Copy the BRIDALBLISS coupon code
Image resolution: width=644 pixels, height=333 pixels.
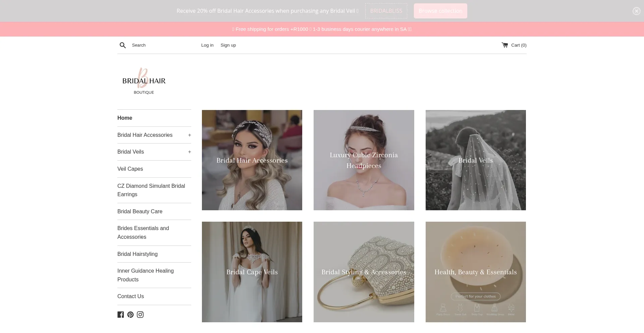coord(386,11)
